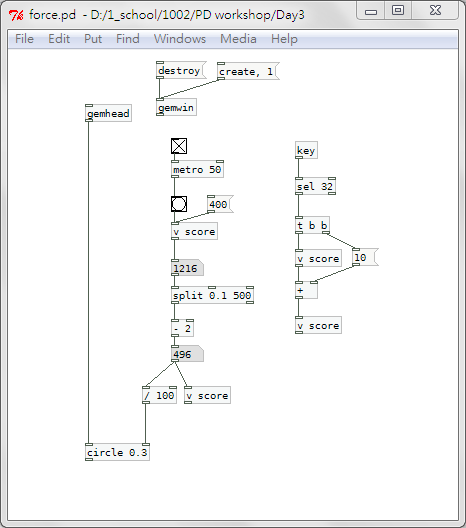
Task: Select the '/ 100' division object
Action: point(160,395)
